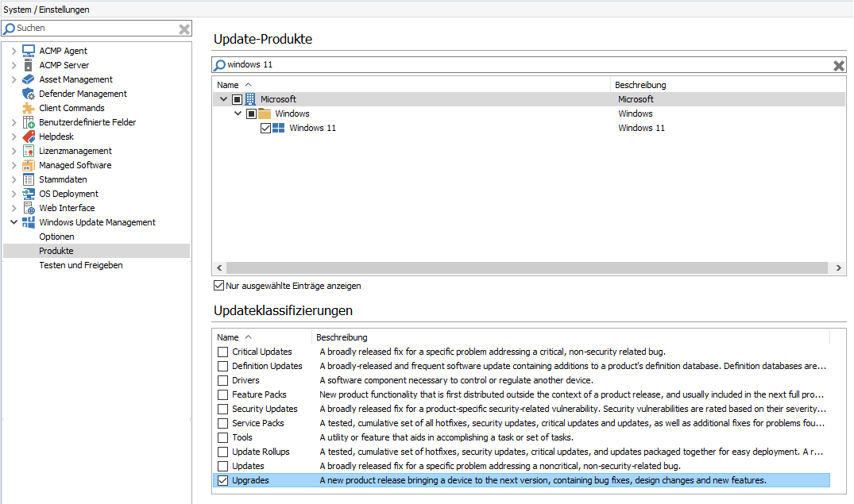Check the Tools classification box
This screenshot has width=854, height=504.
coord(222,437)
